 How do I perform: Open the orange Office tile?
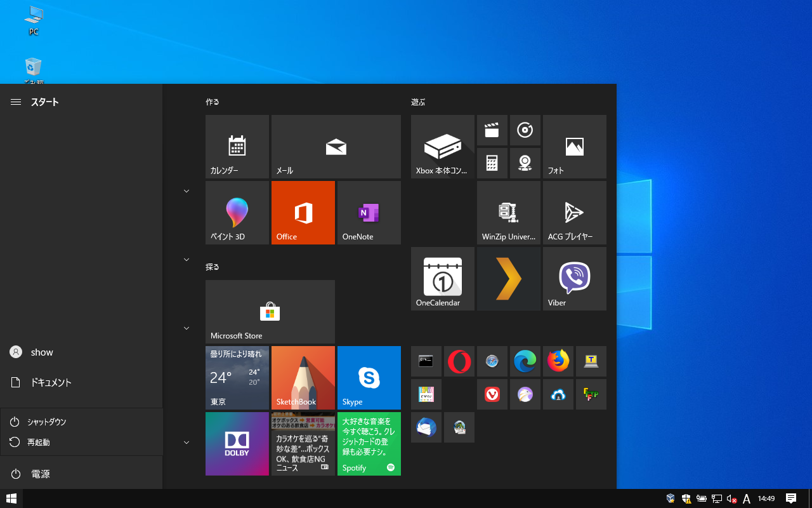click(303, 213)
